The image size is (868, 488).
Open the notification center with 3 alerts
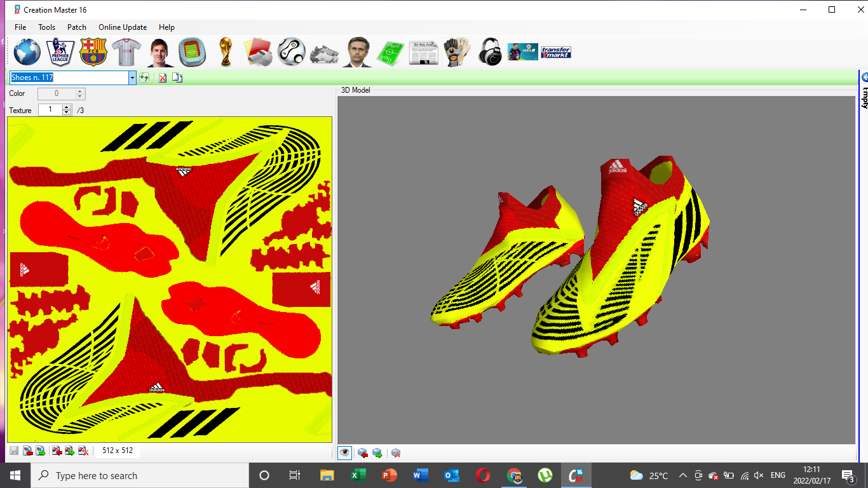848,475
